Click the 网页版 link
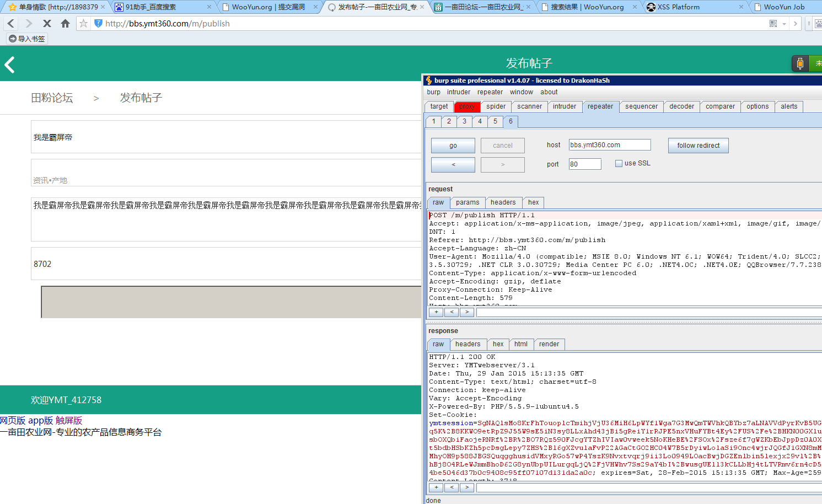The height and width of the screenshot is (504, 822). click(13, 420)
